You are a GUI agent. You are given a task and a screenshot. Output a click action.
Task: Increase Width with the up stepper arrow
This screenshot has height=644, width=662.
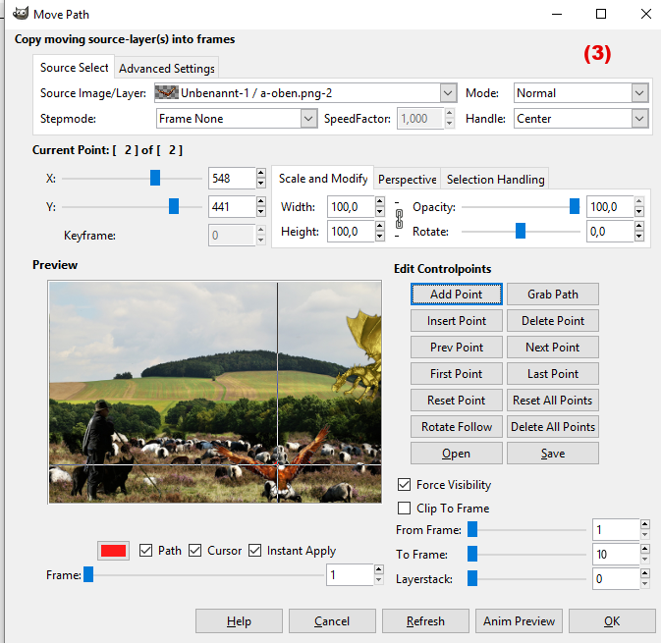click(x=379, y=201)
